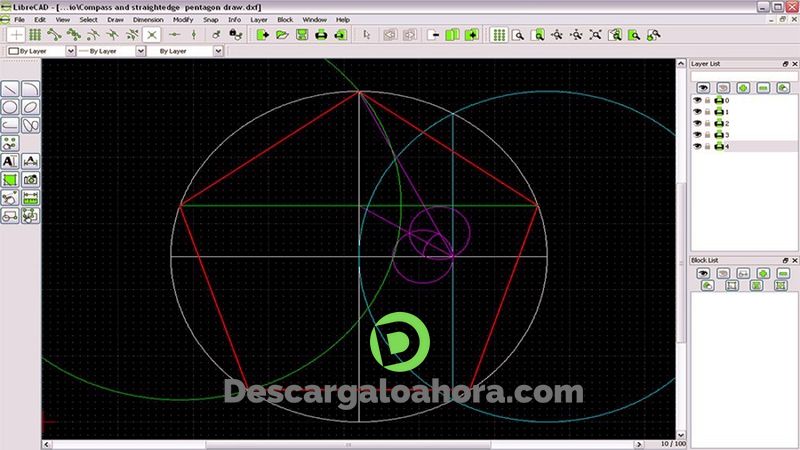Open the Block menu
Screen dimensions: 800x450
pyautogui.click(x=285, y=19)
